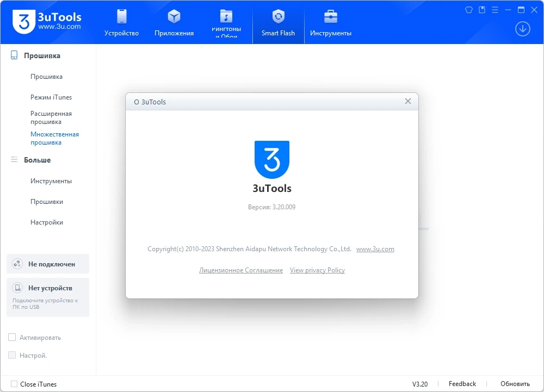Open Инструменты under Больше in sidebar
The image size is (544, 392).
51,181
